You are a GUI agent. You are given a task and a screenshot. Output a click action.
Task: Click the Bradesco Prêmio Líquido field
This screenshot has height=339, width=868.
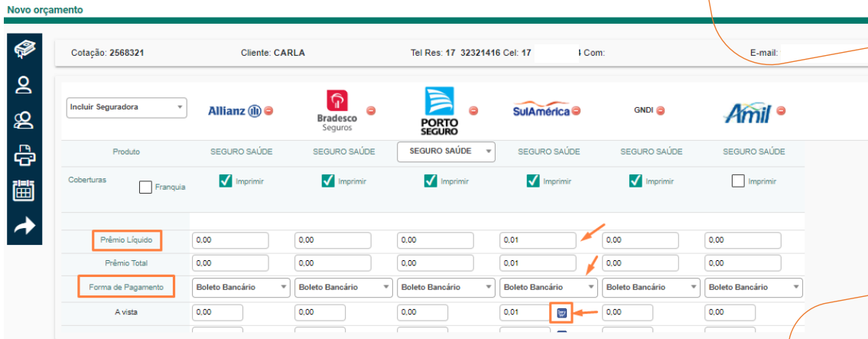(333, 240)
